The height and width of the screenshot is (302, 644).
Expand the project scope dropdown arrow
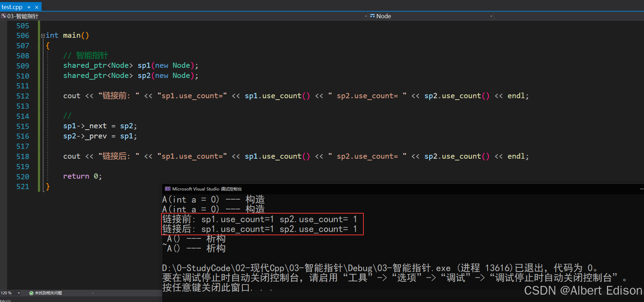[366, 16]
